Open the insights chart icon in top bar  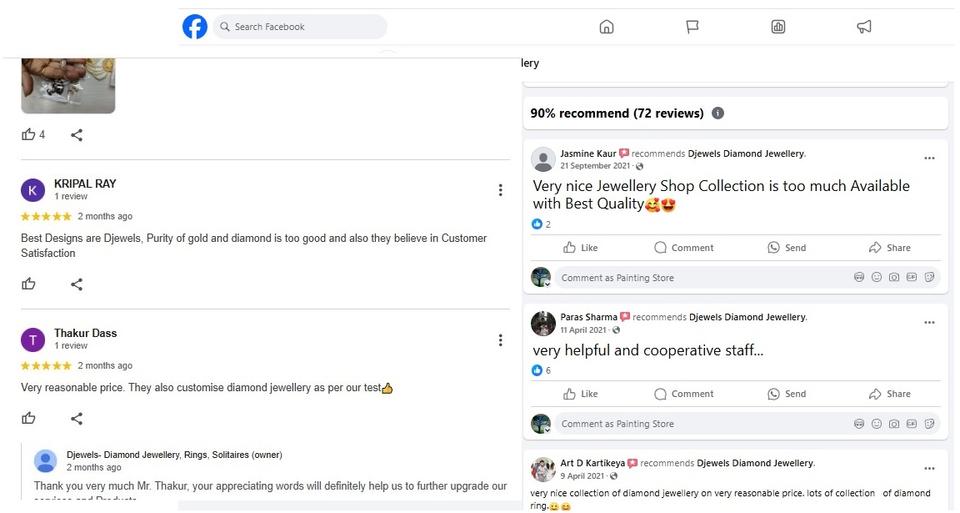(778, 27)
